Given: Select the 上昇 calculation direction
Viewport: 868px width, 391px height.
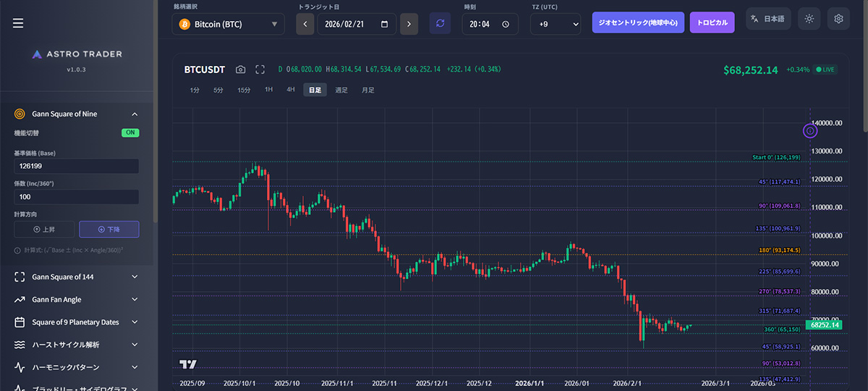Looking at the screenshot, I should click(x=44, y=230).
